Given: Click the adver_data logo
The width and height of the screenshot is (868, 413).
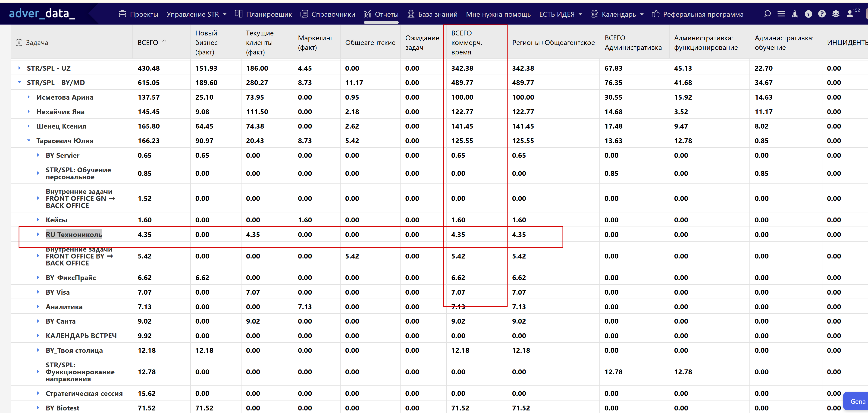Looking at the screenshot, I should pyautogui.click(x=42, y=13).
